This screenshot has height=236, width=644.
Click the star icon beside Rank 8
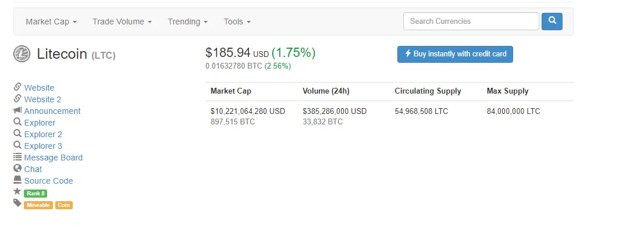(17, 191)
